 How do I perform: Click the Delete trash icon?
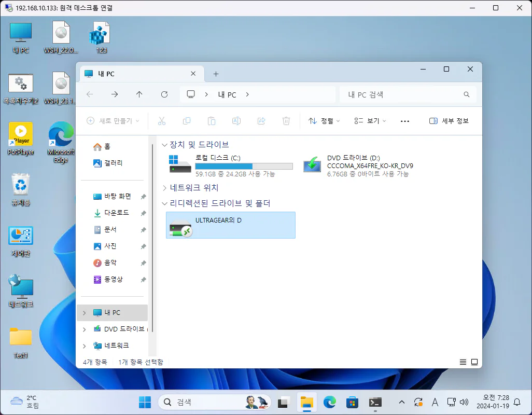click(286, 121)
